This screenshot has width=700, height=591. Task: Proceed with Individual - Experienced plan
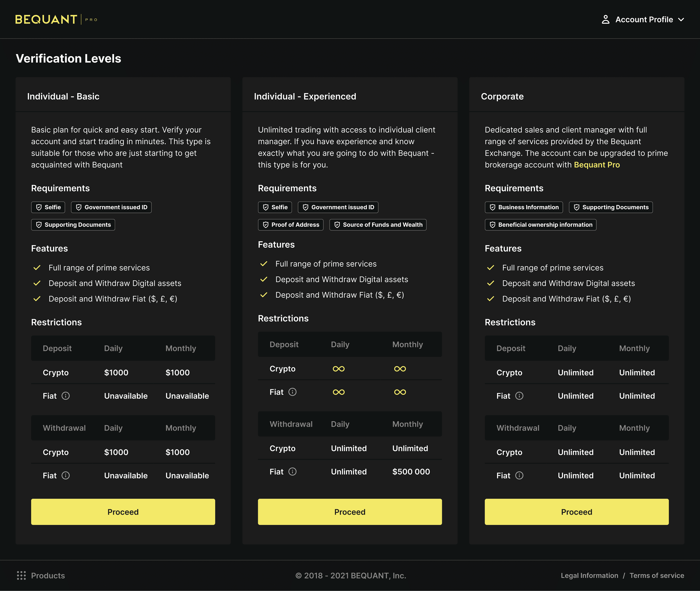coord(350,512)
